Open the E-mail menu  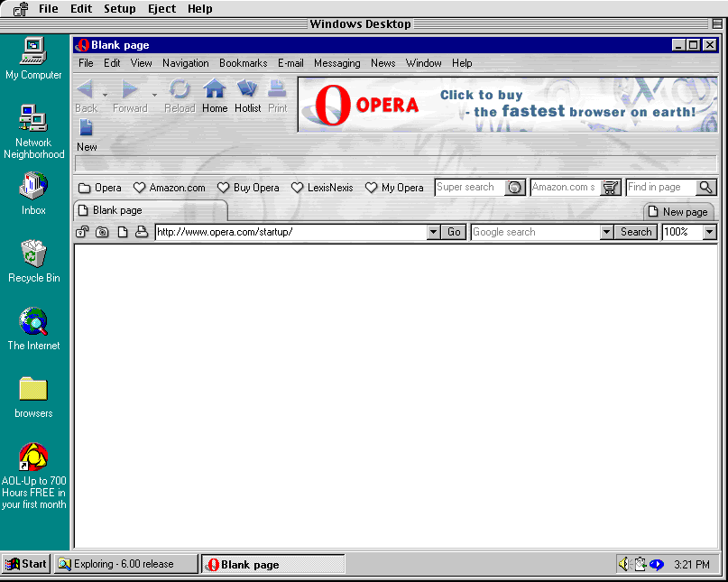290,63
